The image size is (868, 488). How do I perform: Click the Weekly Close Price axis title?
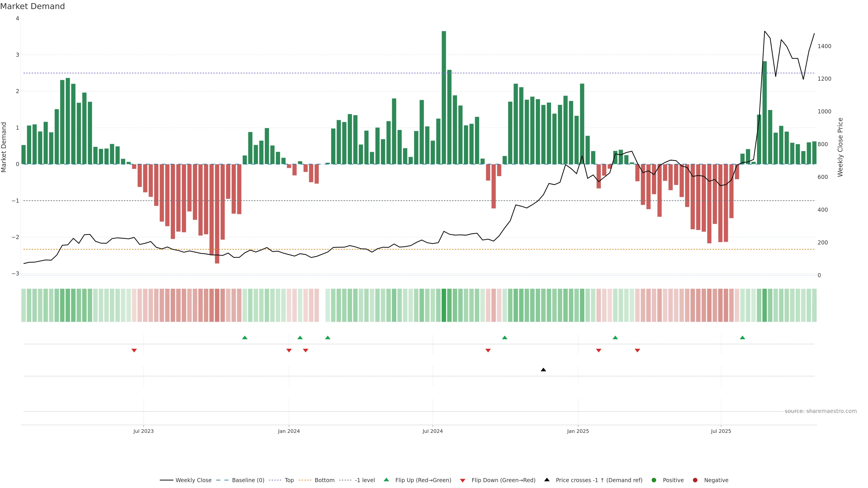(x=840, y=147)
